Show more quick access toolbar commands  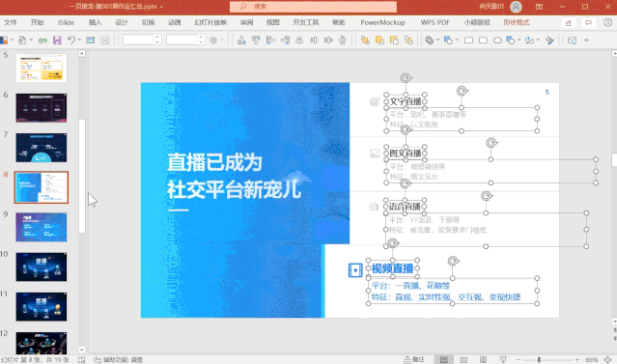click(586, 41)
